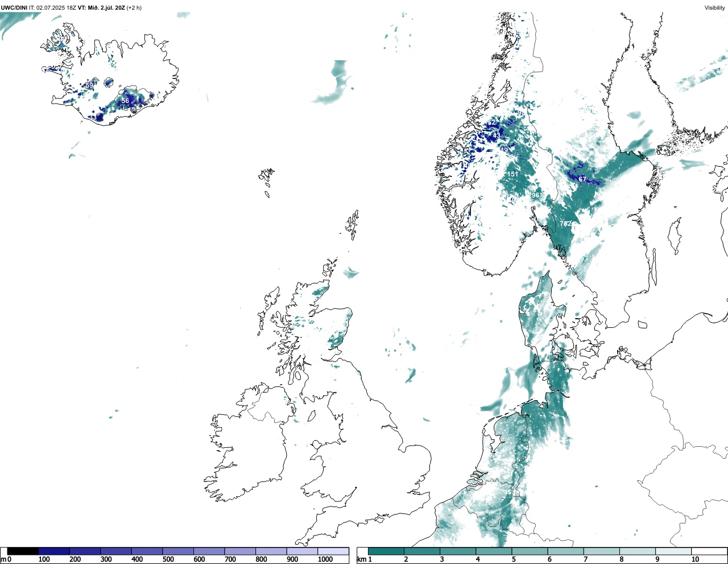This screenshot has width=728, height=564.
Task: Click the '6' label on the km scale
Action: click(x=549, y=559)
